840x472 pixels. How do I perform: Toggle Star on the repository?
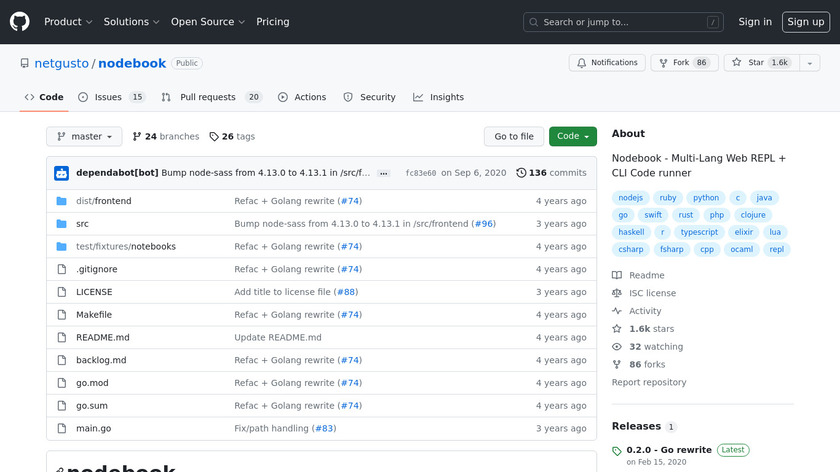[x=760, y=63]
